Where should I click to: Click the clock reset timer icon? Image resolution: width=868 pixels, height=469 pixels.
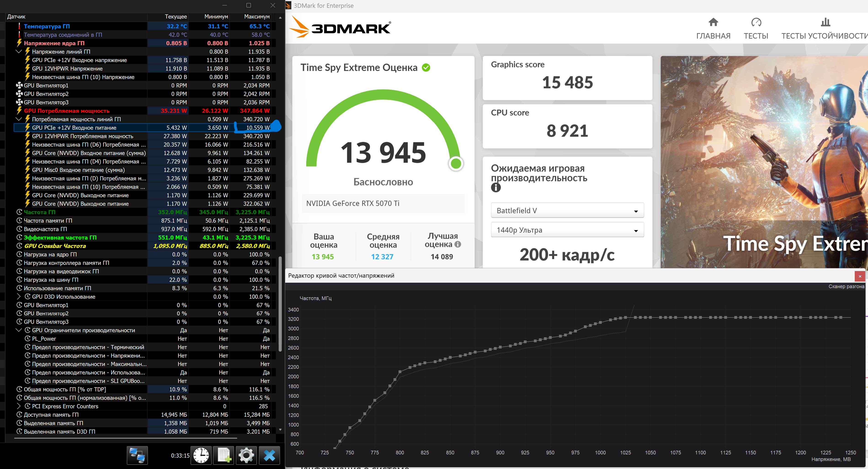[x=201, y=456]
